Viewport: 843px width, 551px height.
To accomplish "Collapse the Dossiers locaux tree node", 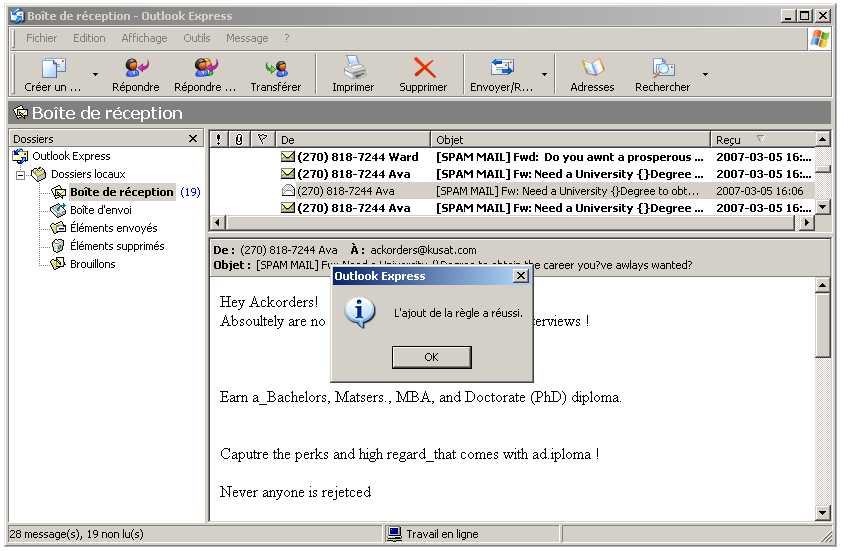I will pos(20,175).
